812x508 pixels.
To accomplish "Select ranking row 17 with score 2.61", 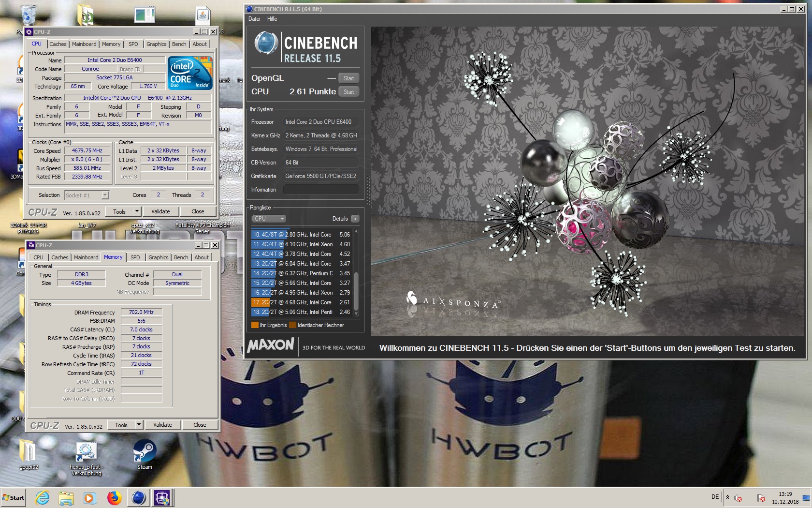I will coord(302,302).
